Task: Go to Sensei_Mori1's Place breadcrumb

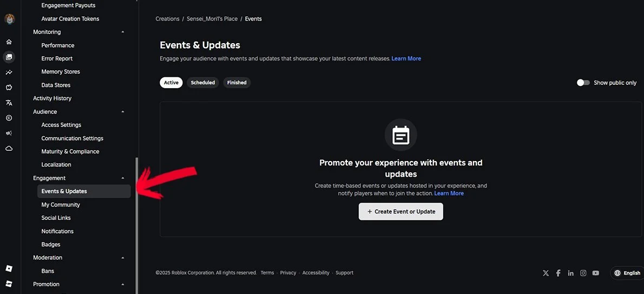Action: [x=212, y=19]
